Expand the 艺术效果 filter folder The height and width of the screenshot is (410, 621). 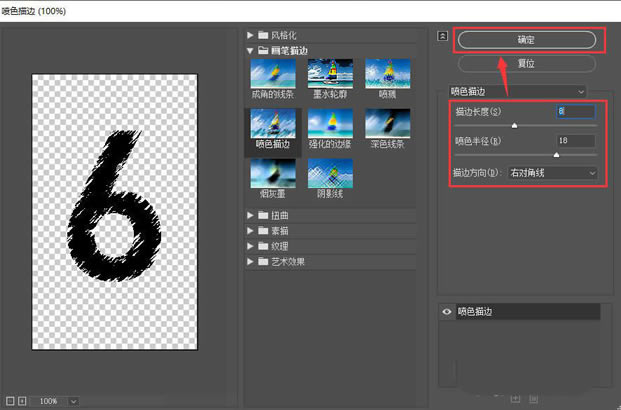pos(250,261)
